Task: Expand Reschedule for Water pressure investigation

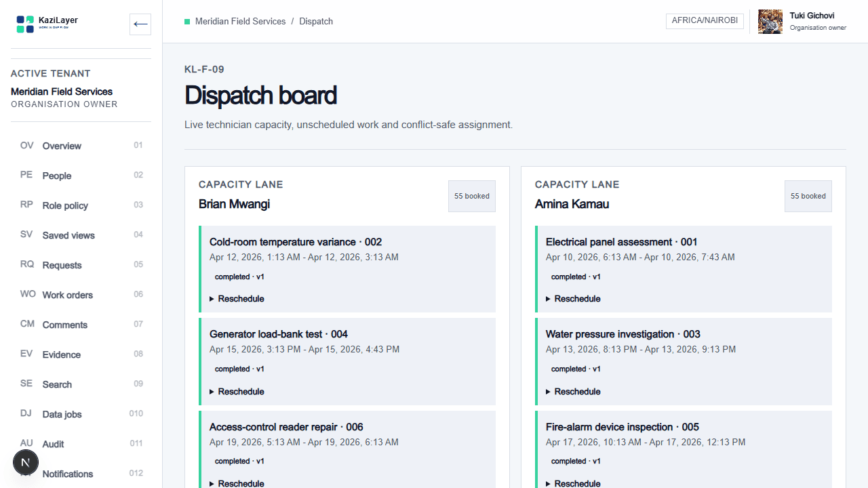Action: point(573,392)
